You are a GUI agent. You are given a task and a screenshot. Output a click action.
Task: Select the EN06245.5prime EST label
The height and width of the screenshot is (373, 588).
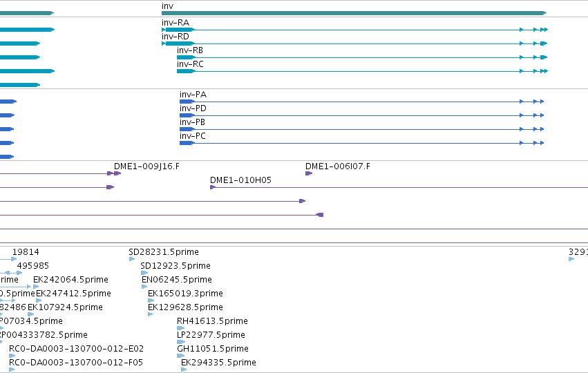coord(177,280)
